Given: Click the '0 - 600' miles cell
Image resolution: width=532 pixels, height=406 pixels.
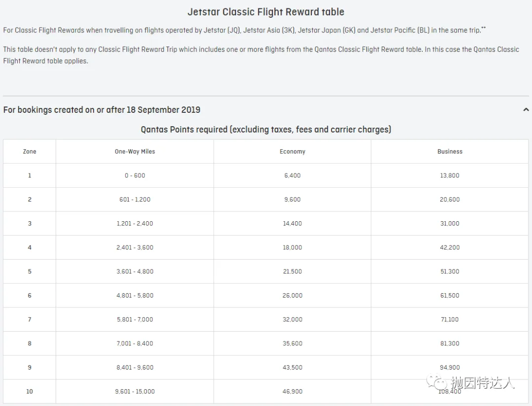Looking at the screenshot, I should [x=134, y=175].
